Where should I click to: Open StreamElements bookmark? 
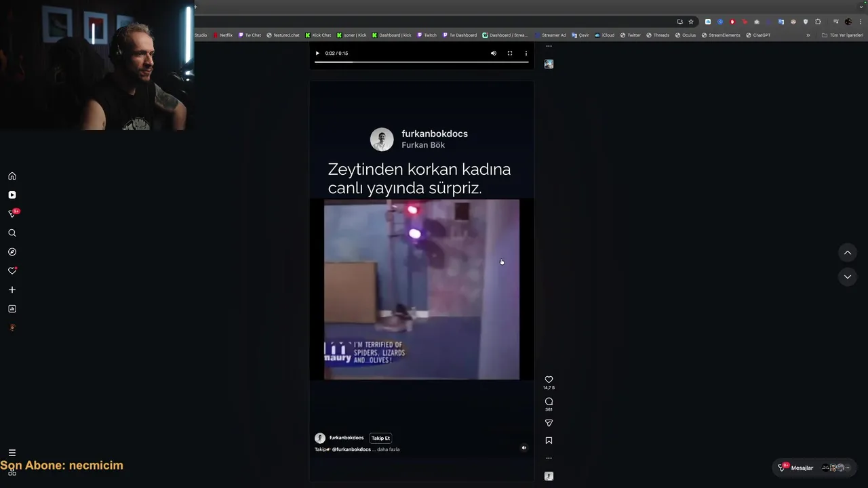click(721, 35)
